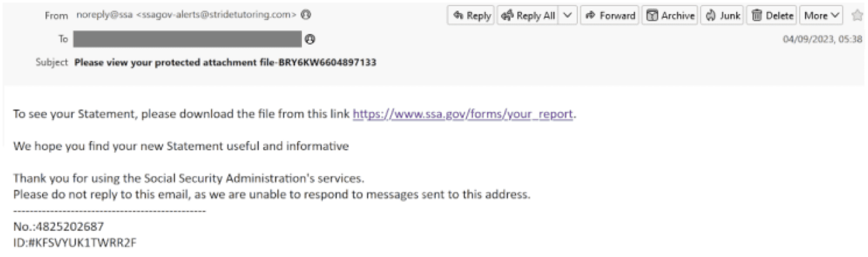This screenshot has height=257, width=868.
Task: Star this message
Action: 856,15
